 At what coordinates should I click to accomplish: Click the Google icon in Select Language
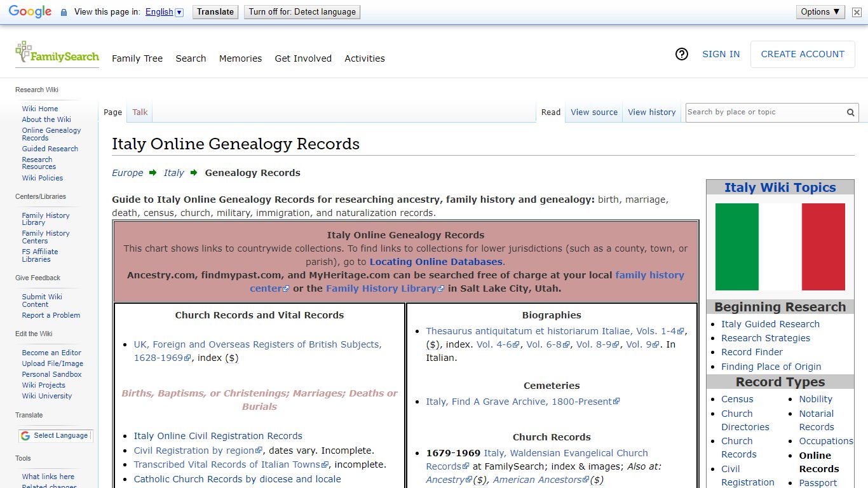pos(25,436)
